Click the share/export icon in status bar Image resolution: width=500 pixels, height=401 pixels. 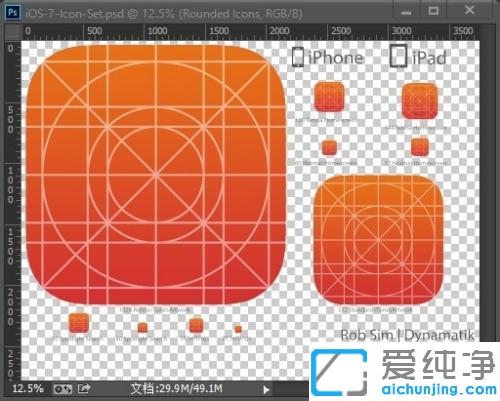[84, 388]
